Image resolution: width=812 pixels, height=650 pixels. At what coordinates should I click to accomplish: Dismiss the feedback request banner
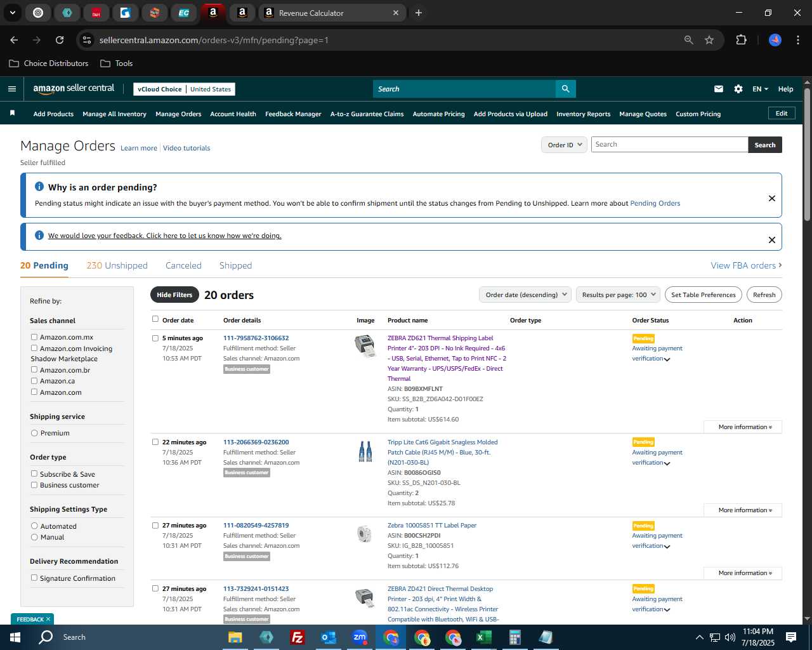772,240
